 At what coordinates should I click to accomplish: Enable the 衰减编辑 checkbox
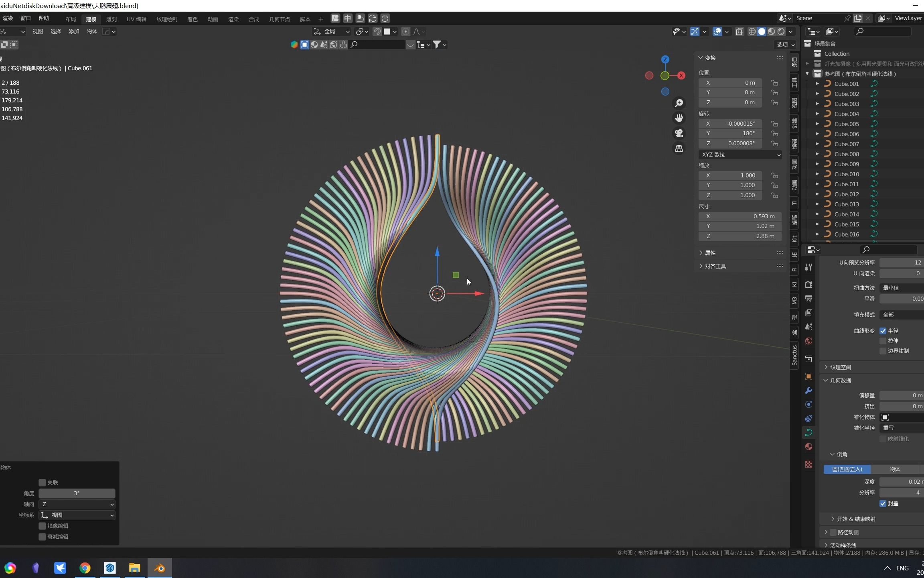coord(42,537)
